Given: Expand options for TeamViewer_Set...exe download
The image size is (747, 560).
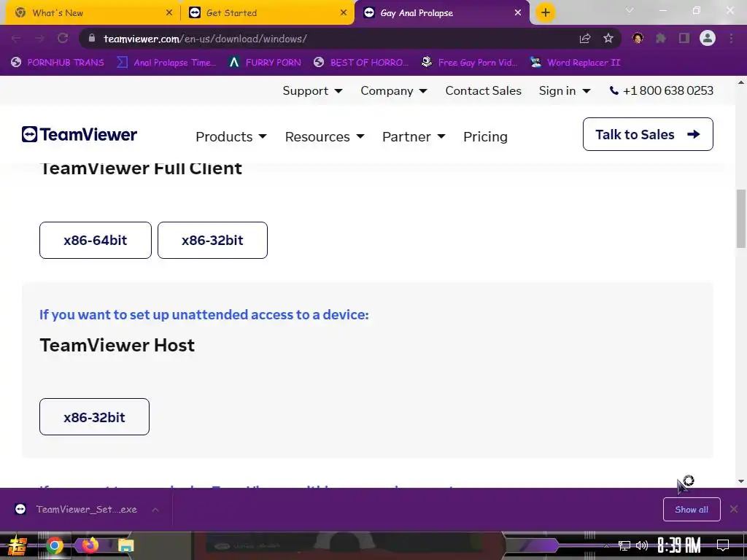Looking at the screenshot, I should (155, 510).
